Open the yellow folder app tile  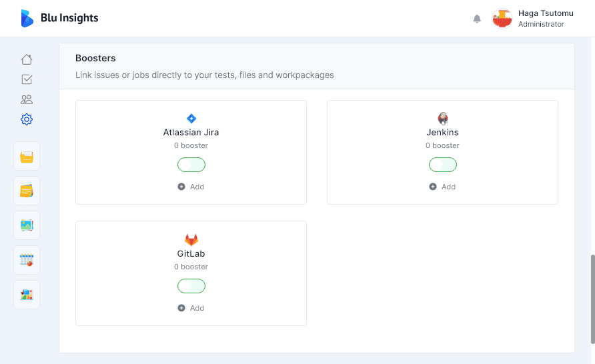point(27,156)
